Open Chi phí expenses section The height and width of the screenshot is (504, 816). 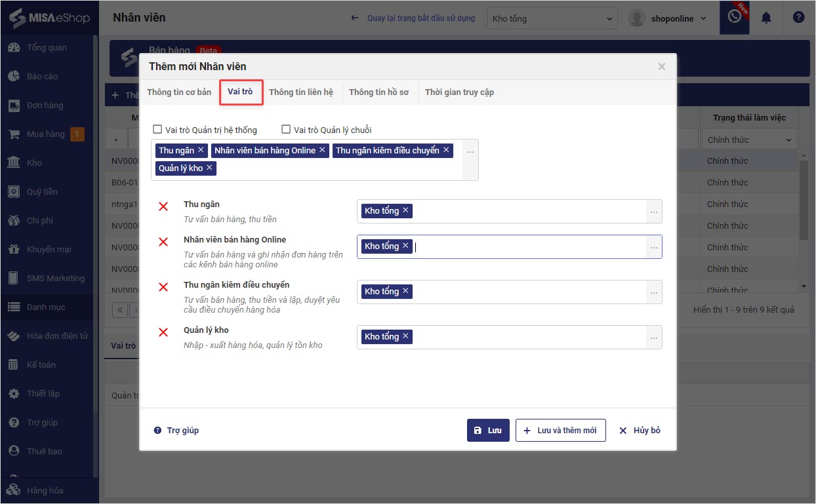pyautogui.click(x=39, y=221)
